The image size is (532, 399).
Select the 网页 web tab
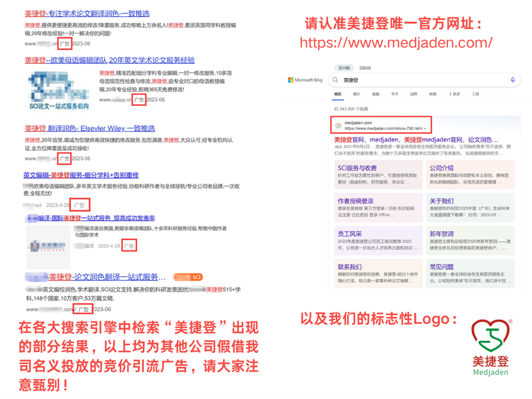(338, 94)
